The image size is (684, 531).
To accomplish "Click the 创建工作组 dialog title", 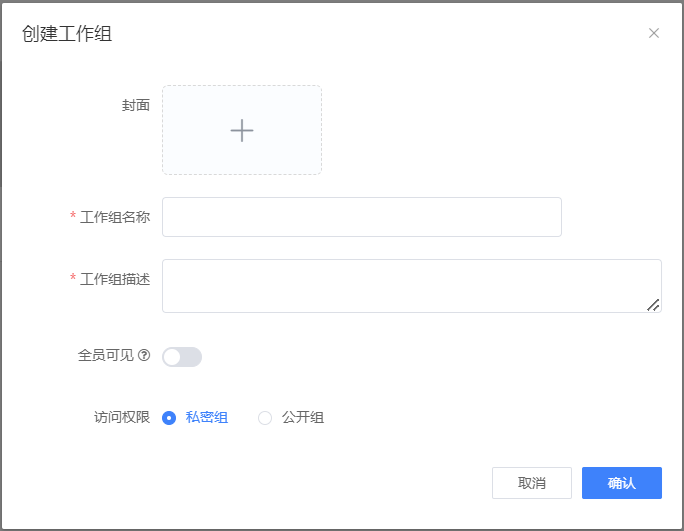I will coord(67,34).
